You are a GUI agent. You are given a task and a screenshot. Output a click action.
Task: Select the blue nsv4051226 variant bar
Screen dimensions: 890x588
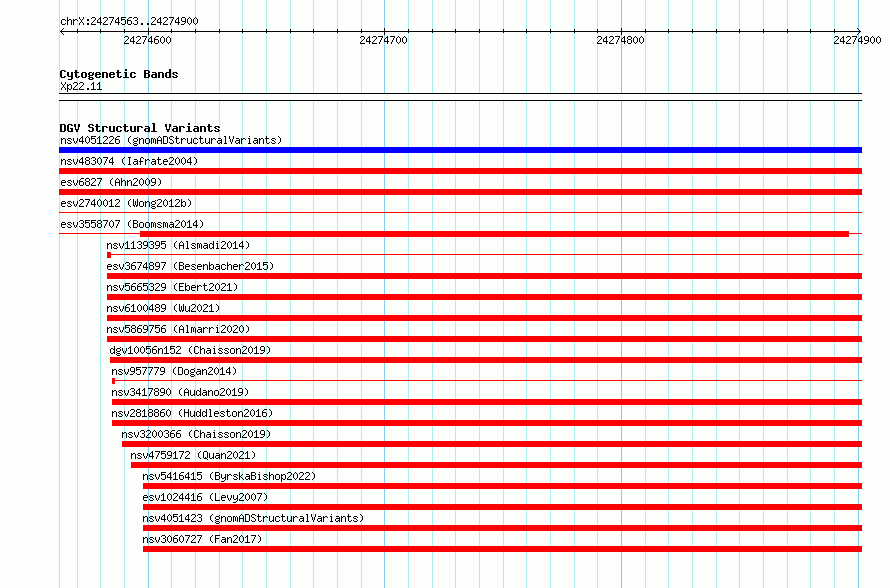click(460, 150)
